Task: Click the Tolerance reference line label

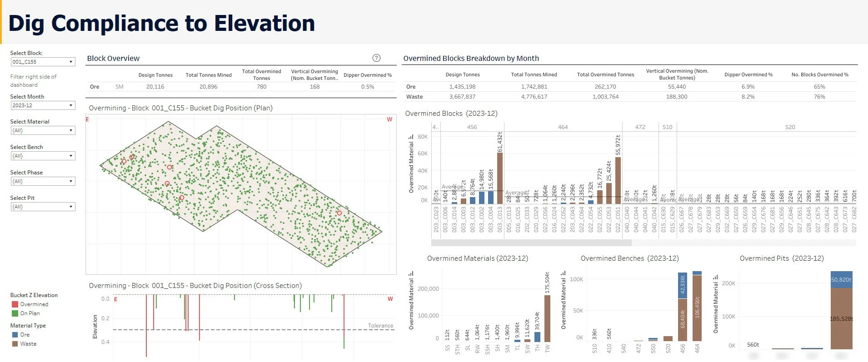Action: 381,326
